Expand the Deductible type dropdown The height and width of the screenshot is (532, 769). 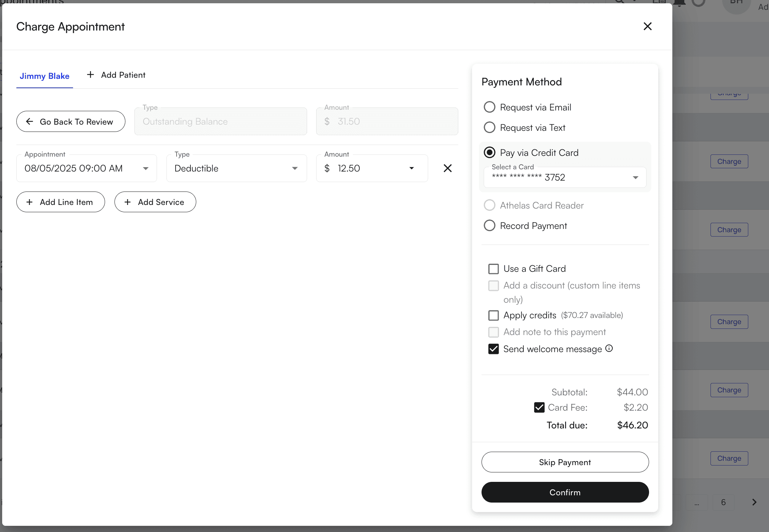[x=295, y=168]
